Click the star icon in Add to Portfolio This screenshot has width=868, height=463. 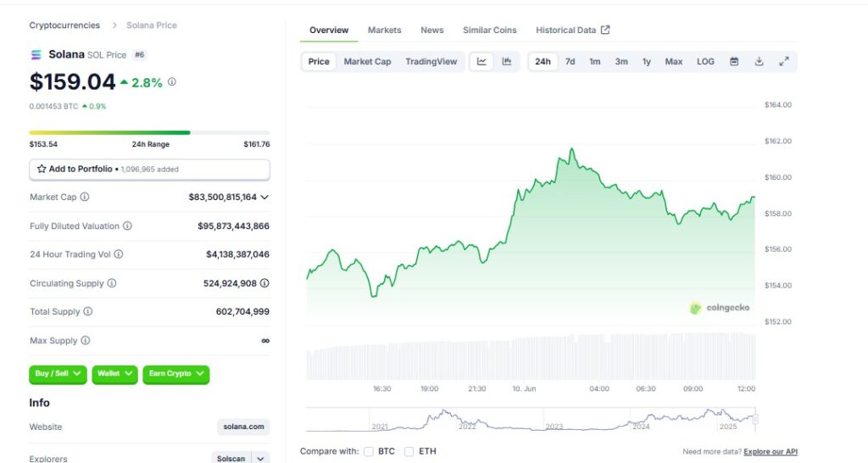coord(42,169)
